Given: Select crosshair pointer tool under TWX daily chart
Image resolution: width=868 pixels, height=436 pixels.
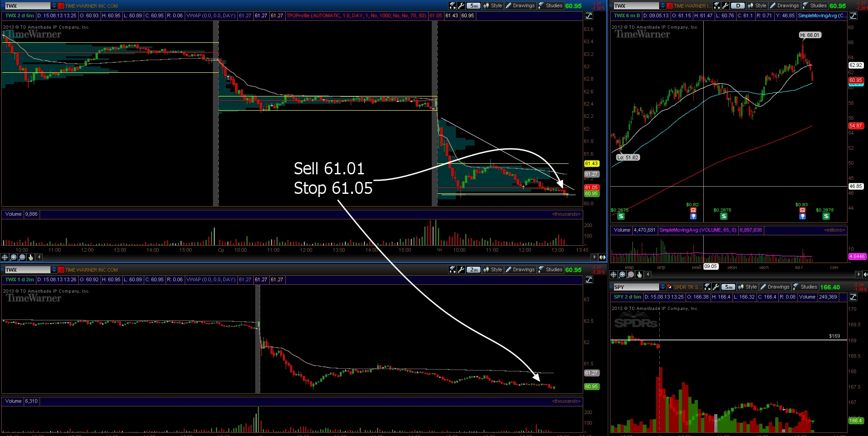Looking at the screenshot, I should (x=614, y=274).
